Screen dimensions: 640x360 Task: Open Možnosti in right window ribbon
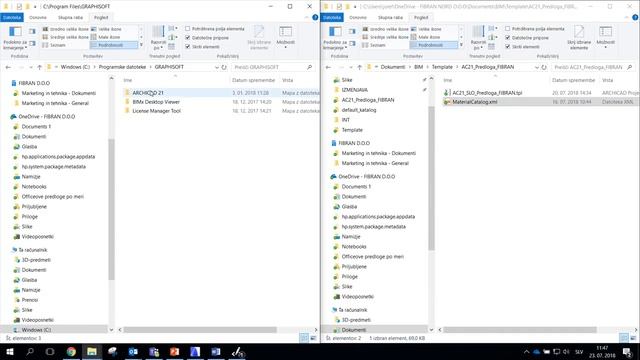pyautogui.click(x=605, y=37)
